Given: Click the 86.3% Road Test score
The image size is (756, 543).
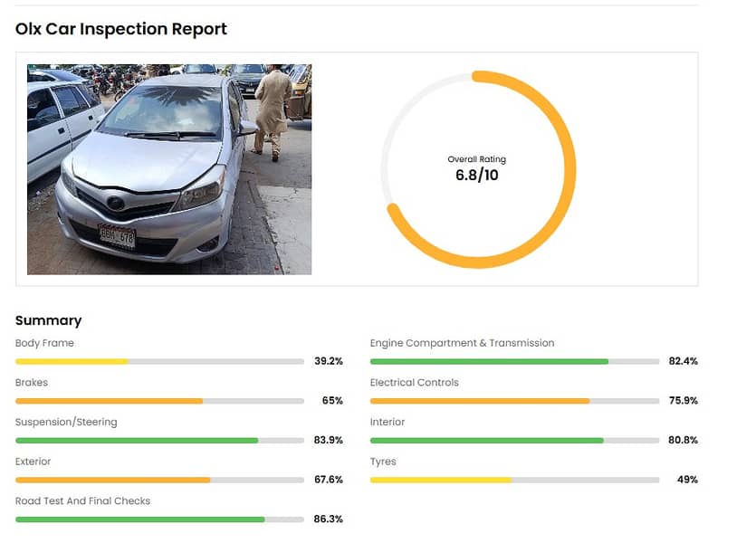Looking at the screenshot, I should coord(328,519).
